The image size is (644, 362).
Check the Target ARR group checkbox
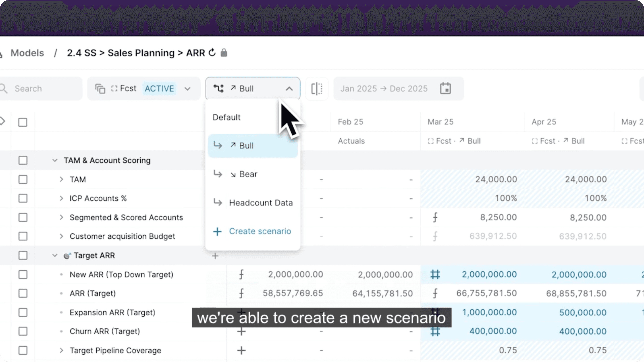pyautogui.click(x=23, y=256)
